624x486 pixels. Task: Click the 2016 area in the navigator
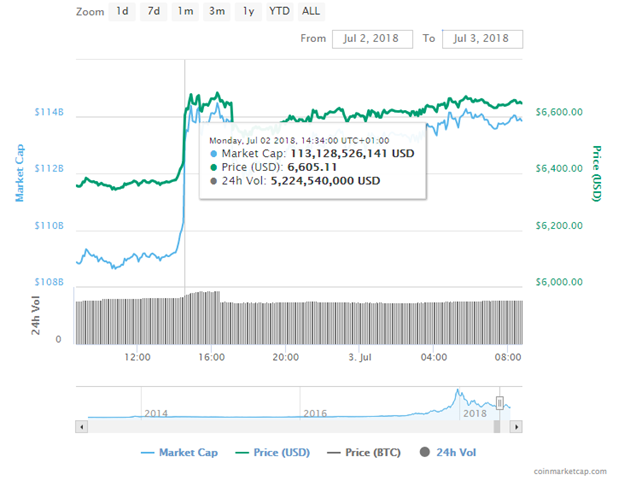[316, 410]
